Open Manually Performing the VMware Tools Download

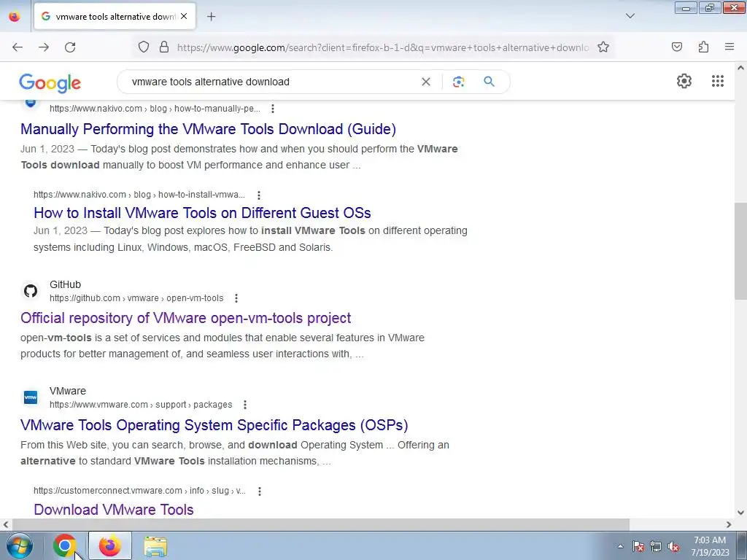208,129
